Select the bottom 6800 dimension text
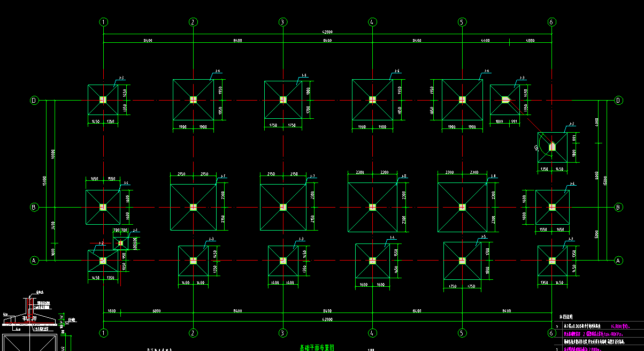 [157, 310]
